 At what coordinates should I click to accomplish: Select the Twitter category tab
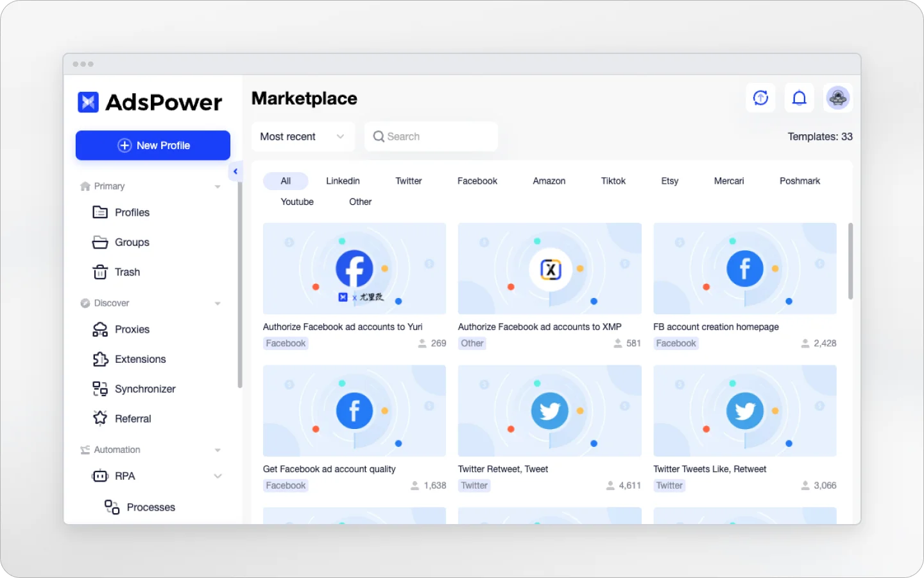[x=409, y=181]
